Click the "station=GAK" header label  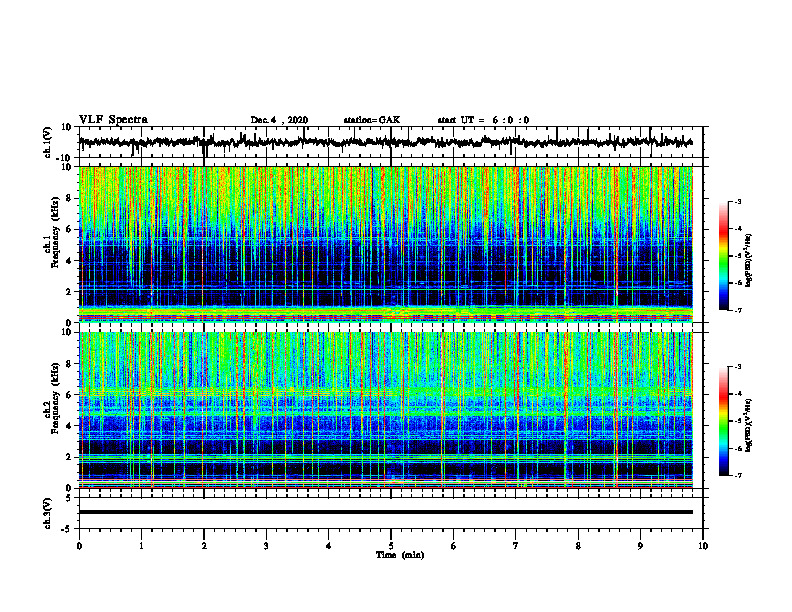pyautogui.click(x=372, y=120)
